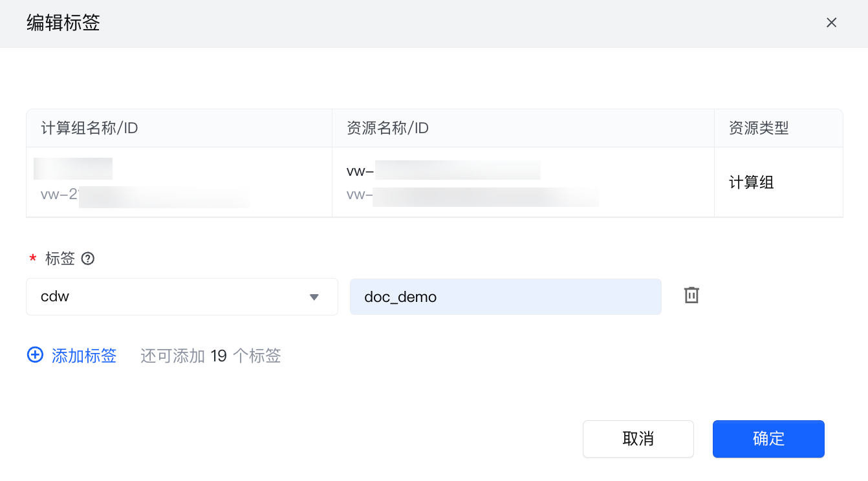
Task: Click the help icon beside 标签
Action: 88,259
